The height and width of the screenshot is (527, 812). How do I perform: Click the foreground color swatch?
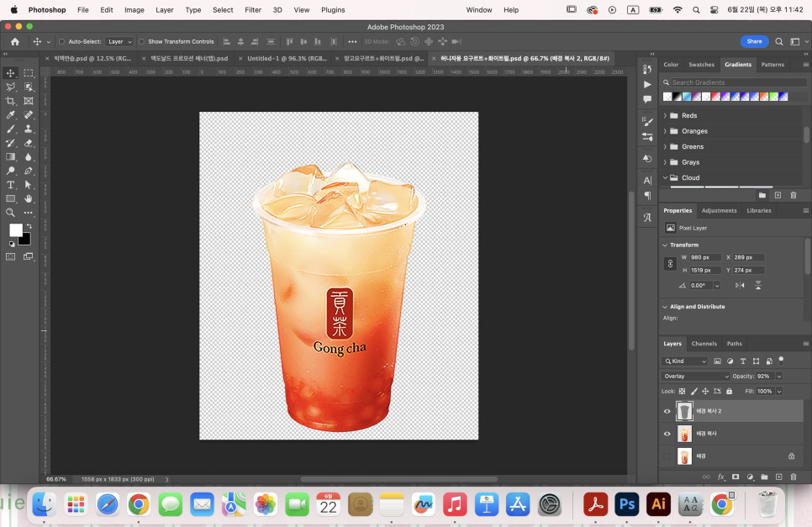pos(15,229)
